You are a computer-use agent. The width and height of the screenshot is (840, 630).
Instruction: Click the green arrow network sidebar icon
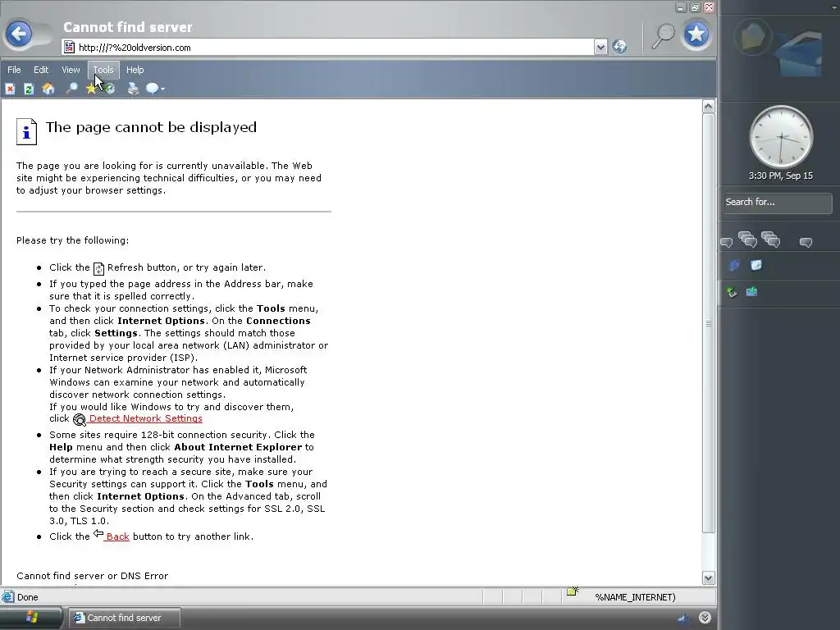[x=732, y=292]
